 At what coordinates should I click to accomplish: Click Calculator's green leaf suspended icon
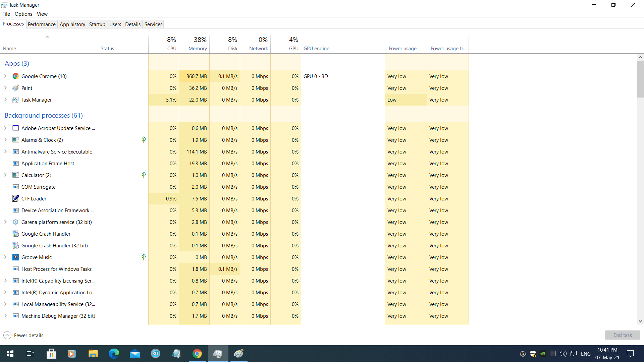144,175
